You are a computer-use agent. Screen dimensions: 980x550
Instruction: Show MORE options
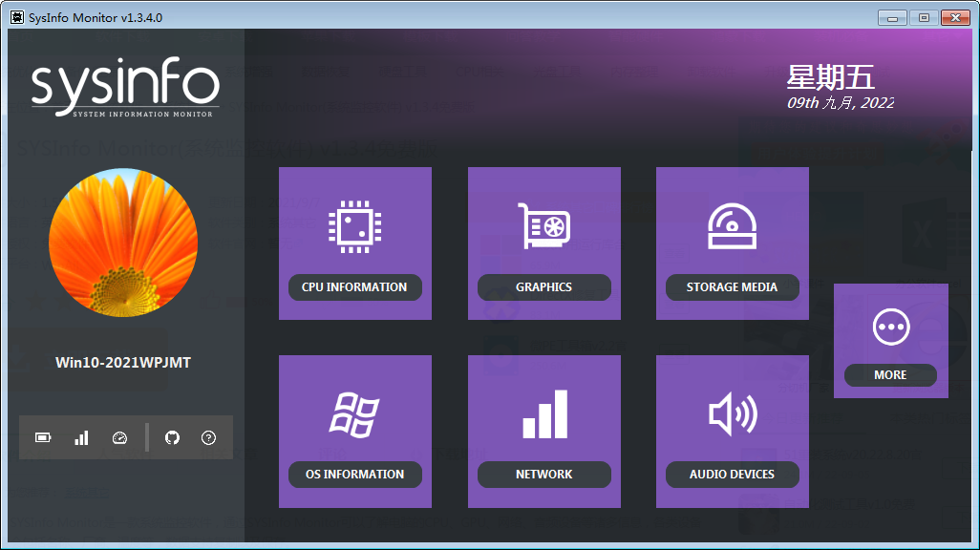(890, 375)
